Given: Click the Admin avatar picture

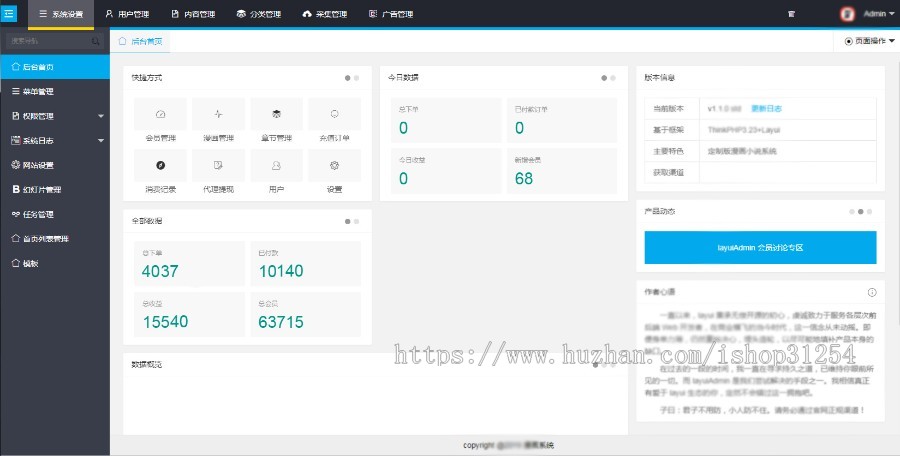Looking at the screenshot, I should [x=847, y=14].
